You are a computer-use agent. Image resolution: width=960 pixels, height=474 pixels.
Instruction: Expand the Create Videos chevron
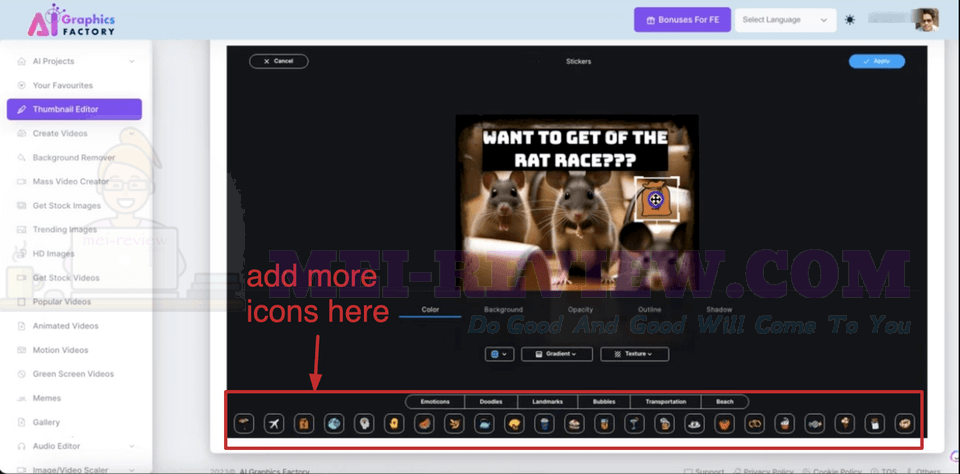pyautogui.click(x=132, y=134)
